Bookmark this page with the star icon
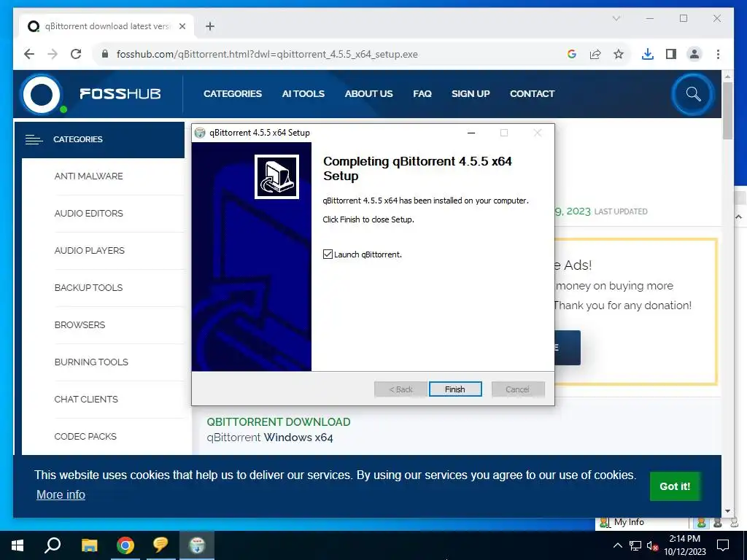This screenshot has width=747, height=560. tap(619, 54)
